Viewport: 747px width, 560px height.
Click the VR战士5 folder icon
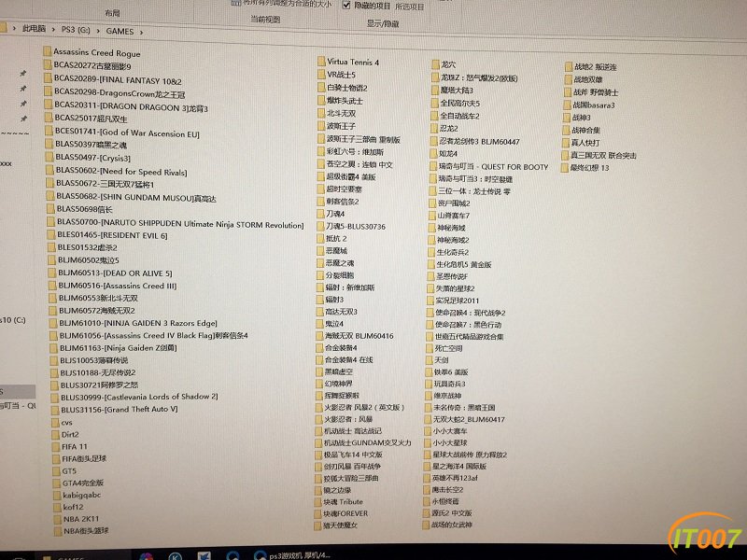pos(321,75)
